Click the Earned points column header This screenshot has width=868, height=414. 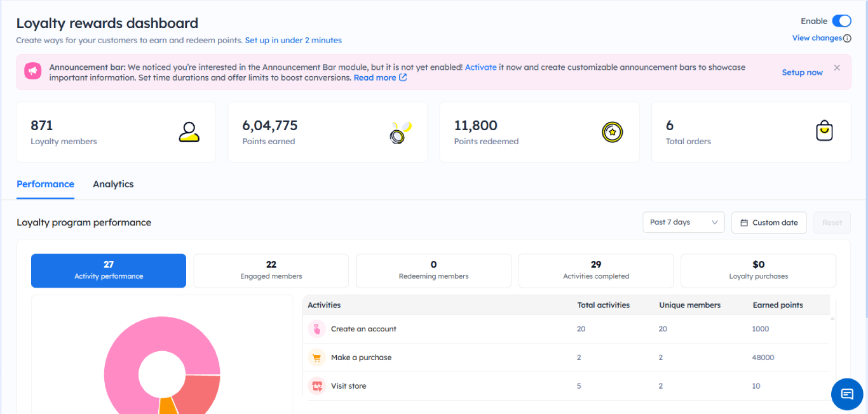[x=778, y=305]
